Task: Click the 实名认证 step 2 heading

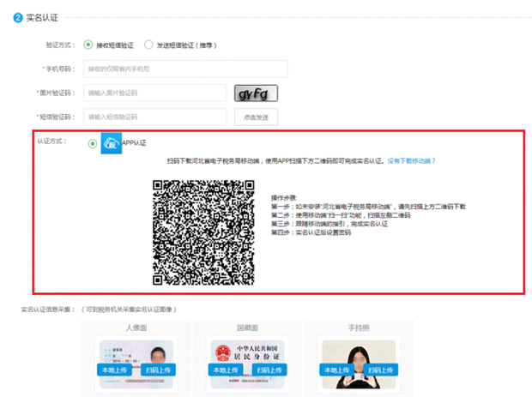Action: point(42,18)
